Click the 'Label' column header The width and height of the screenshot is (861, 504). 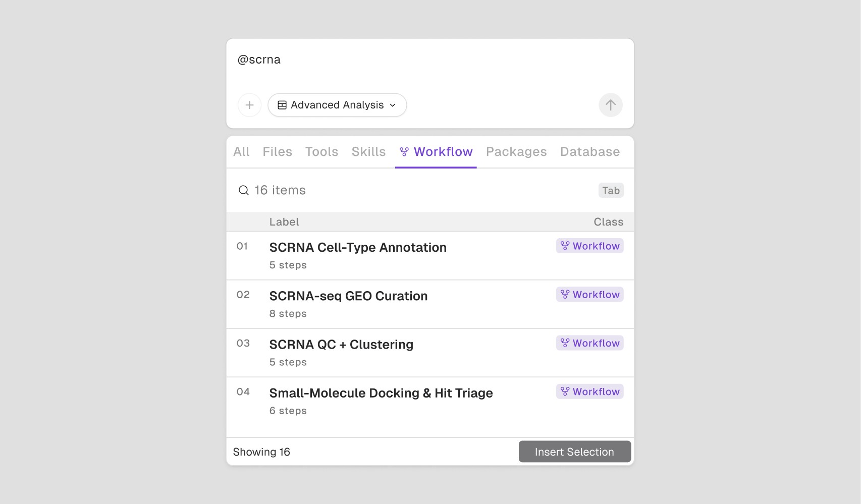click(x=284, y=222)
